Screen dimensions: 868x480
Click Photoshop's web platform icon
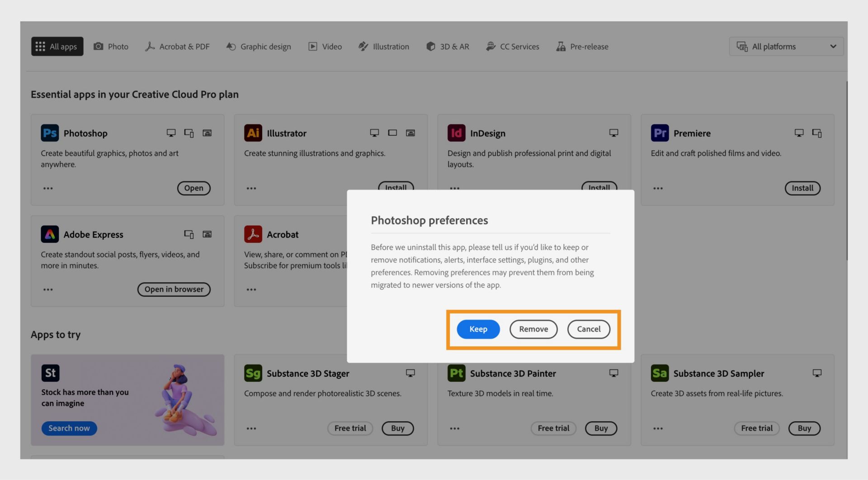(x=207, y=133)
